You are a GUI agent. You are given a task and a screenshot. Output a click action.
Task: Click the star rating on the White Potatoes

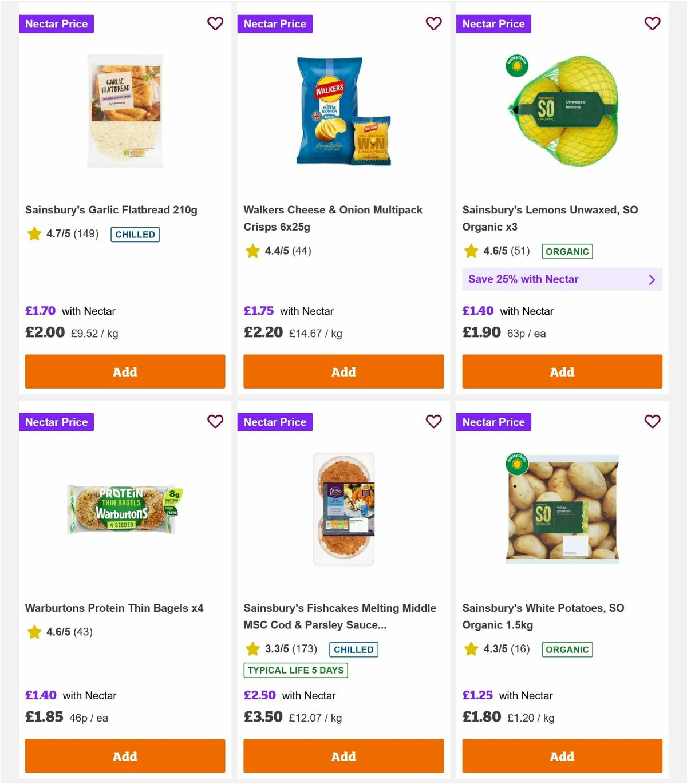click(471, 650)
